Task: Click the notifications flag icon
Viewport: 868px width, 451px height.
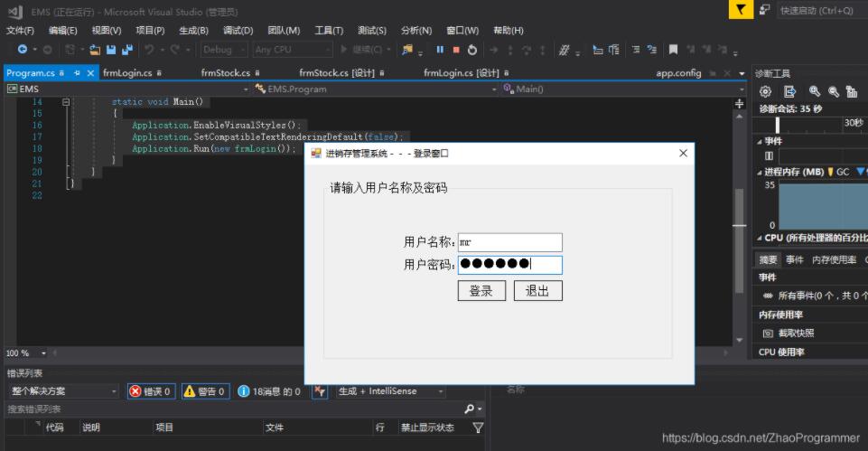Action: pyautogui.click(x=741, y=9)
